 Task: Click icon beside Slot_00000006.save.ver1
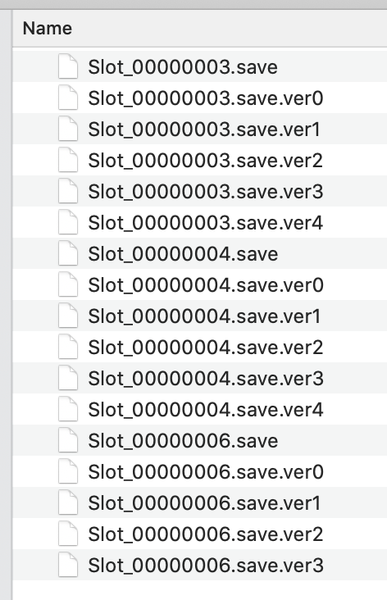click(x=68, y=503)
